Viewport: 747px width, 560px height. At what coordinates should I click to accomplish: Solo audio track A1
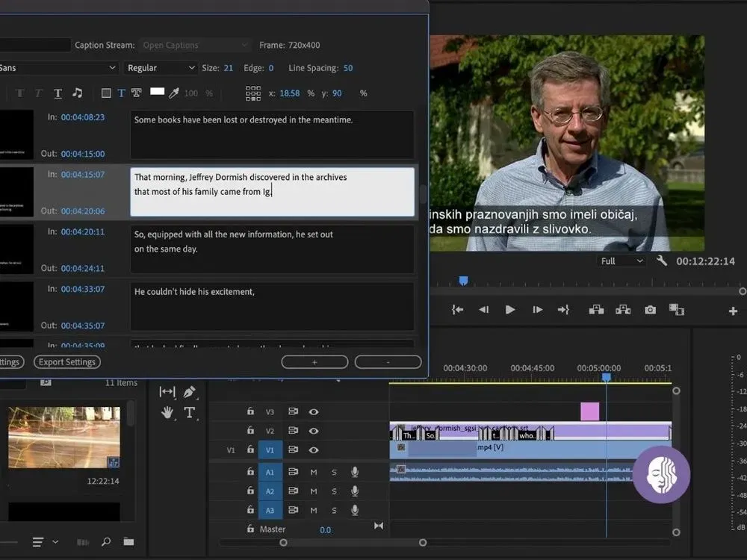click(334, 473)
